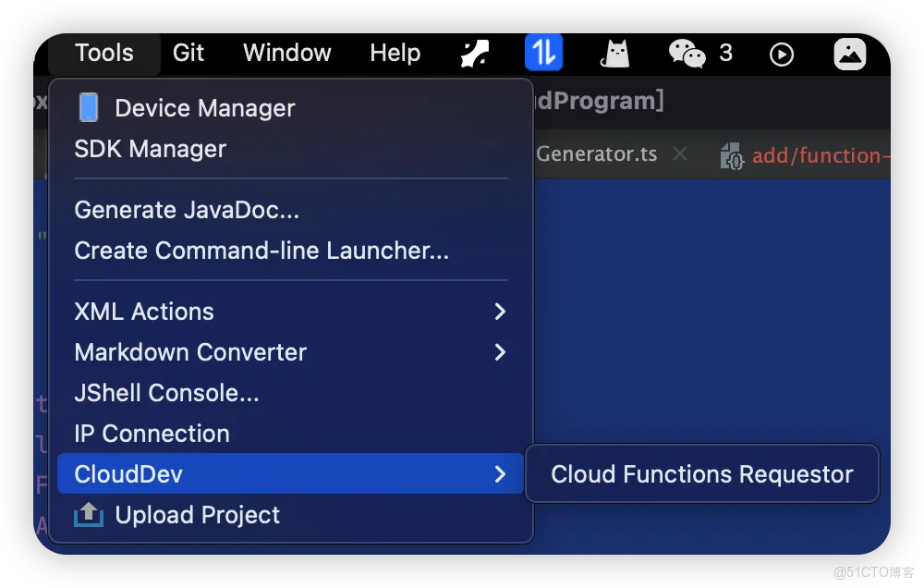Click the blue up-down arrows menu bar icon
924x588 pixels.
[544, 53]
